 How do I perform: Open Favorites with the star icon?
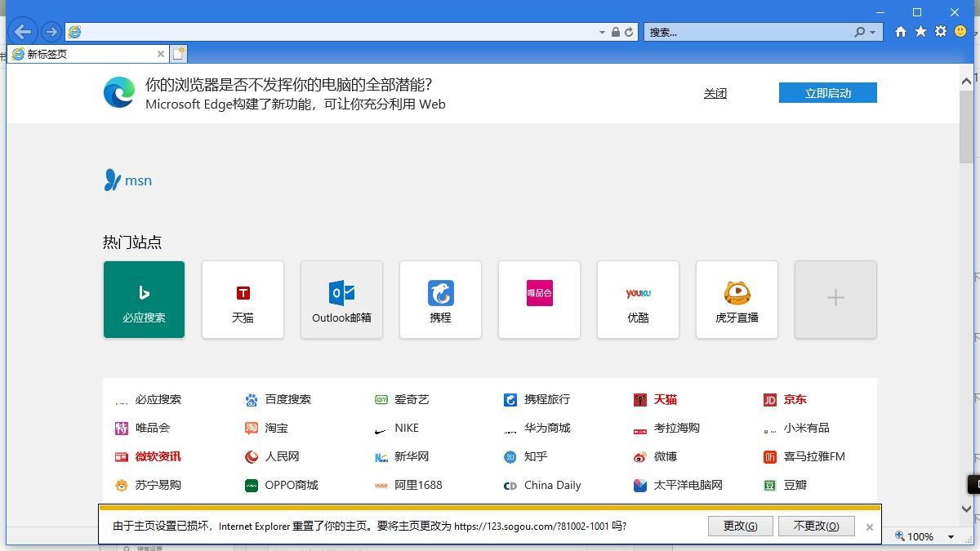coord(920,31)
